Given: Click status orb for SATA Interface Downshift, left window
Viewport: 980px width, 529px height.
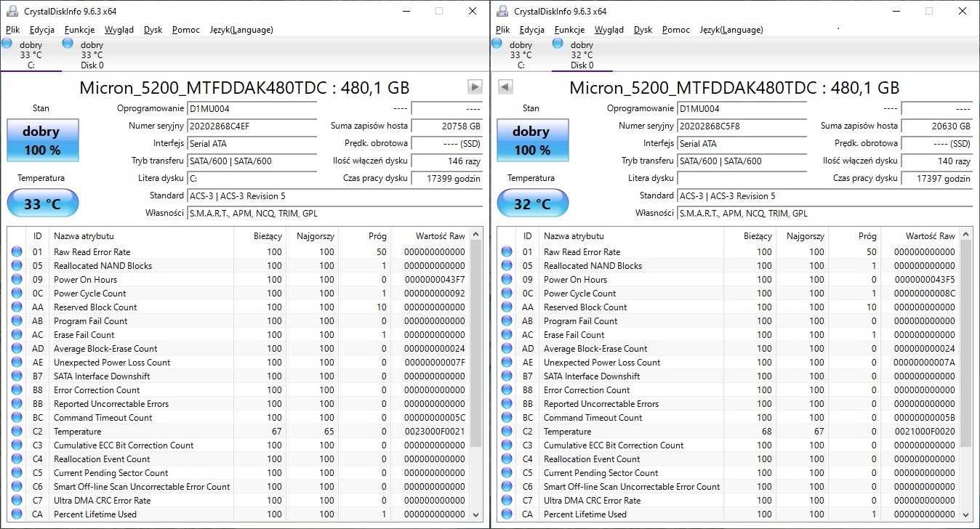Looking at the screenshot, I should point(17,376).
